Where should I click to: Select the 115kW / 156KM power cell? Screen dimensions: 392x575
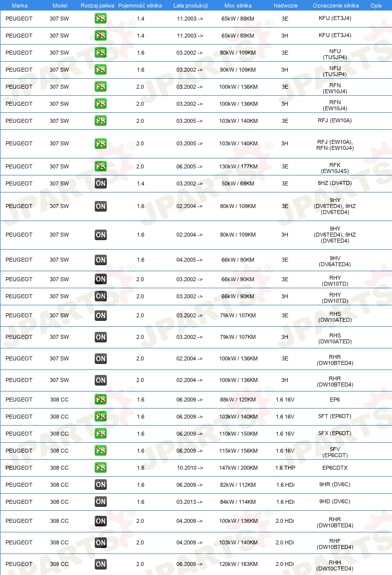pos(238,451)
